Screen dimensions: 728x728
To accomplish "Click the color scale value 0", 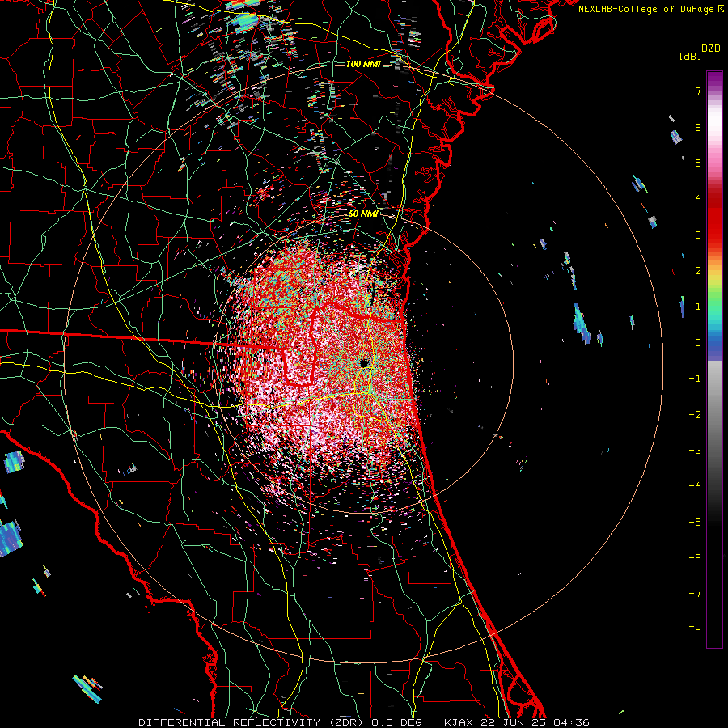I will (x=698, y=343).
